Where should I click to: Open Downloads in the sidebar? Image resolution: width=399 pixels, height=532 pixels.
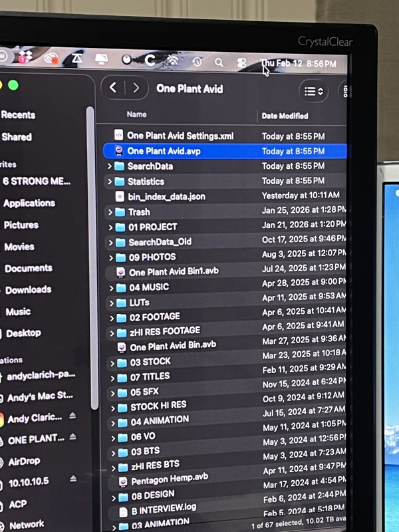(x=28, y=290)
